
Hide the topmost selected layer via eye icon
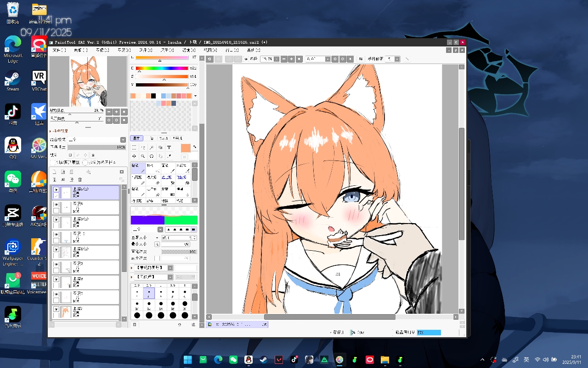point(56,190)
